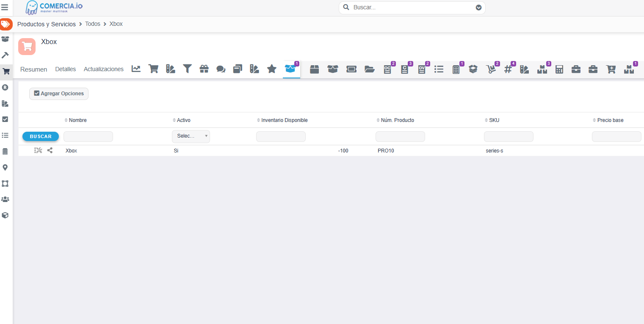Open the open-box icon in left sidebar

pyautogui.click(x=5, y=39)
